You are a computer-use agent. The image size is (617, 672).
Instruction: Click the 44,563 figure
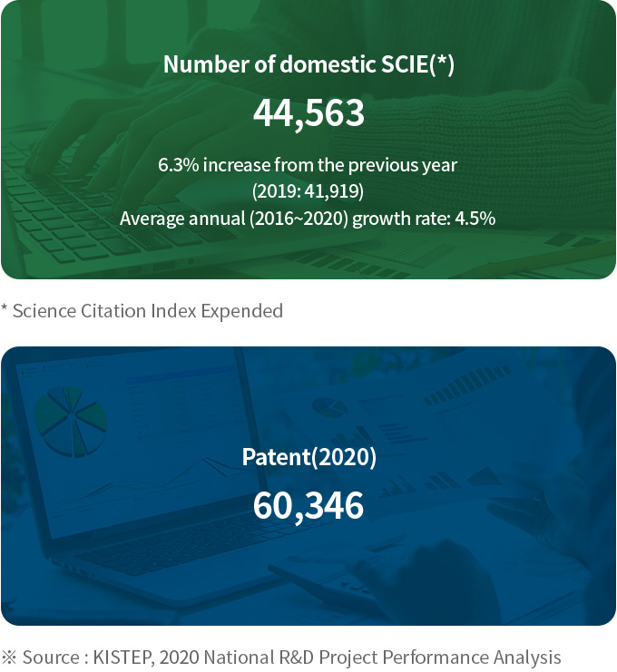coord(308,113)
